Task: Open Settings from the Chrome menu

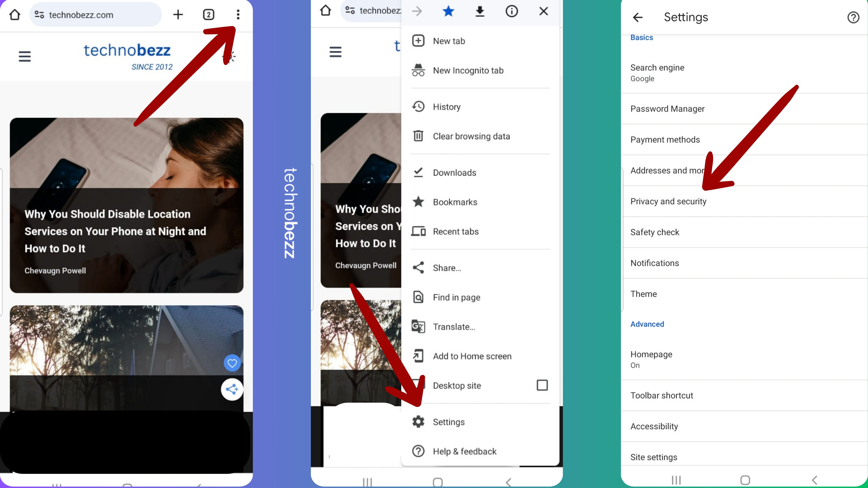Action: 480,422
